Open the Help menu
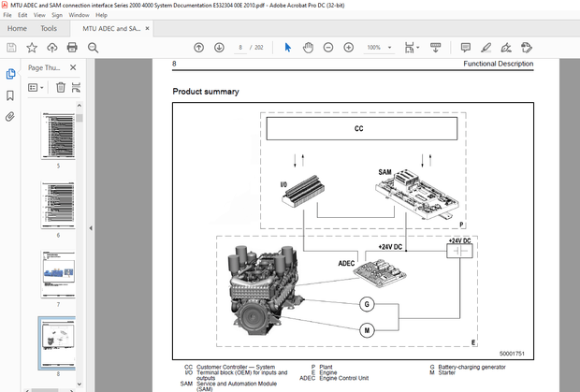 [101, 15]
